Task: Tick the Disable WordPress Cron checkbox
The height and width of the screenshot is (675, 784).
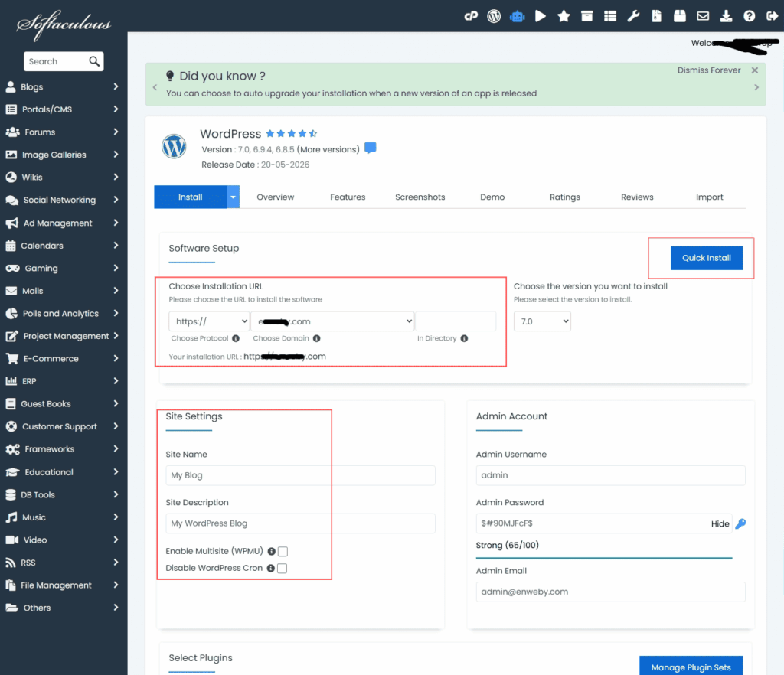Action: 282,568
